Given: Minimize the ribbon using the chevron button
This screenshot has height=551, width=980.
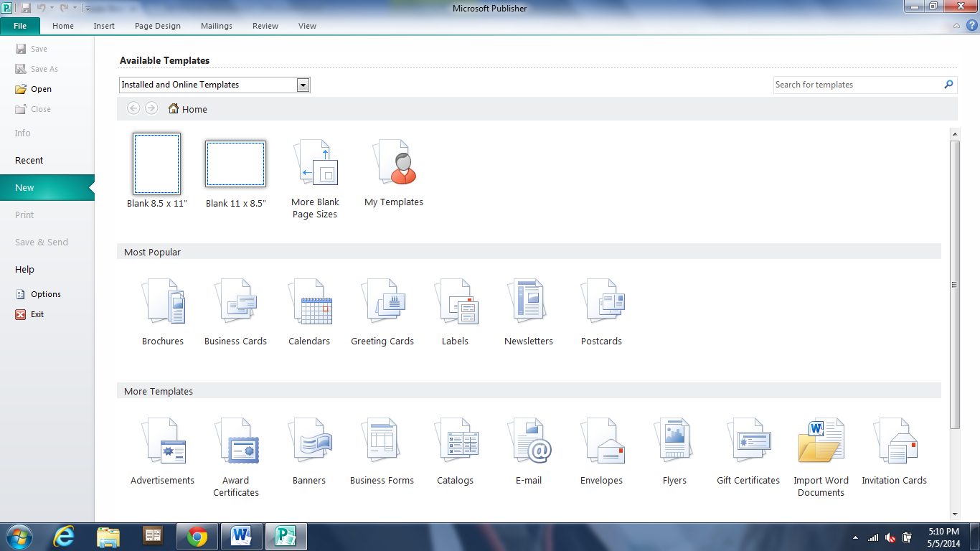Looking at the screenshot, I should 957,26.
